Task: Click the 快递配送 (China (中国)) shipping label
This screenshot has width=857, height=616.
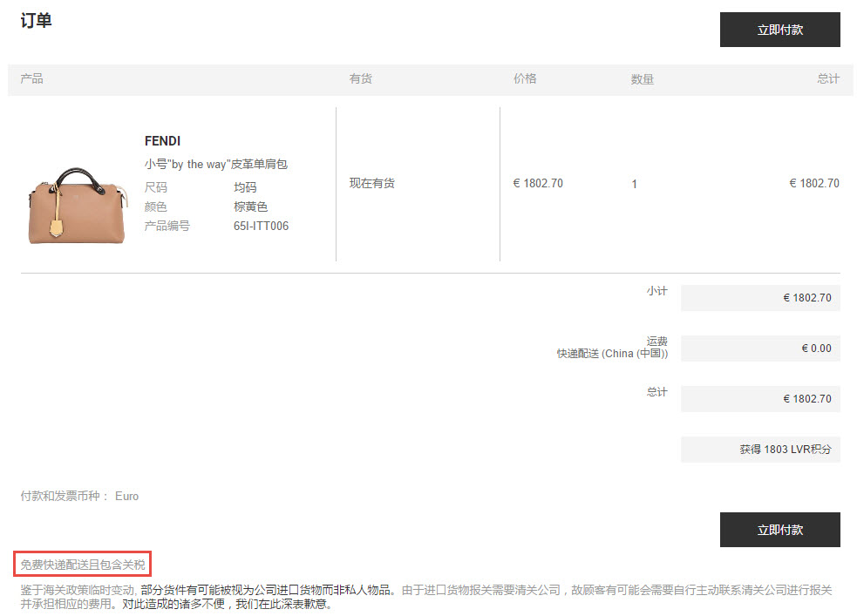Action: tap(612, 354)
